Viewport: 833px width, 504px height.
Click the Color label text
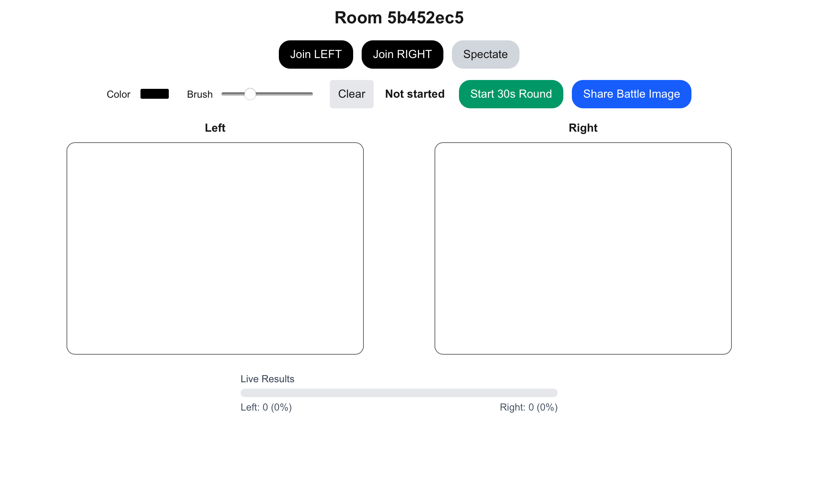pyautogui.click(x=119, y=94)
